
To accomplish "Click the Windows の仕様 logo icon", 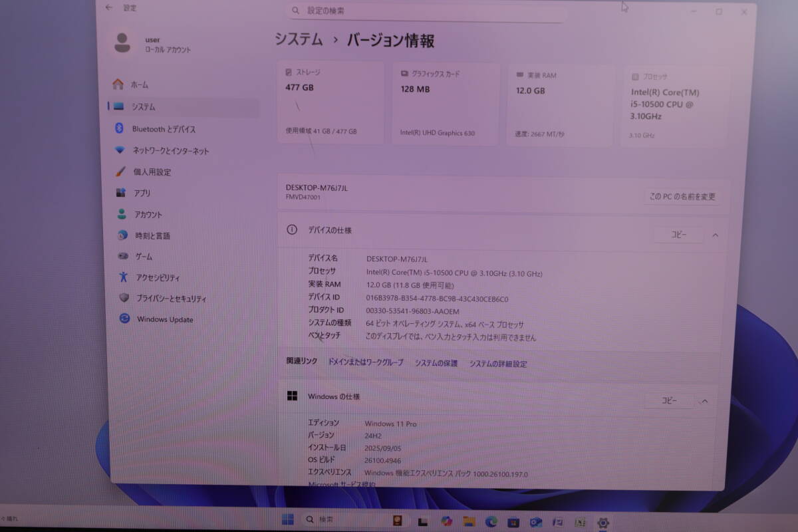I will click(x=292, y=396).
